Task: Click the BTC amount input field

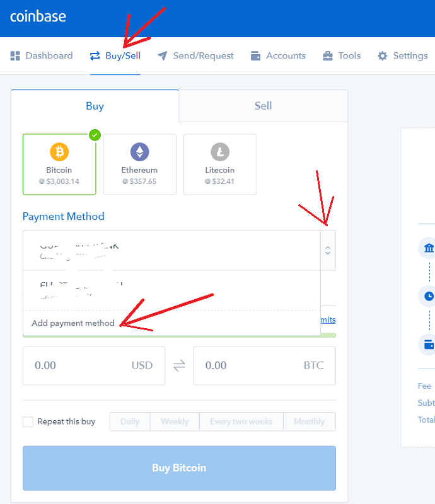Action: pyautogui.click(x=265, y=366)
